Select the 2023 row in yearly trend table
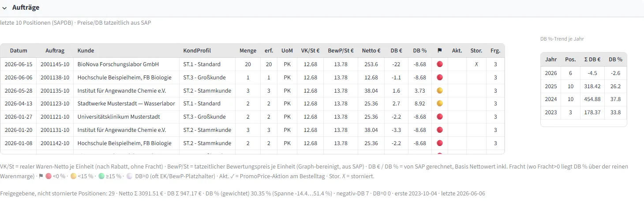 point(584,112)
